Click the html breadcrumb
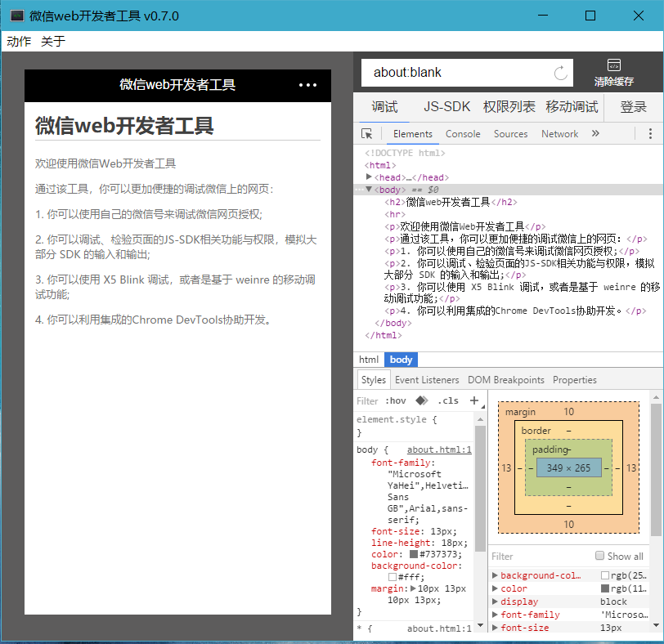 [369, 360]
